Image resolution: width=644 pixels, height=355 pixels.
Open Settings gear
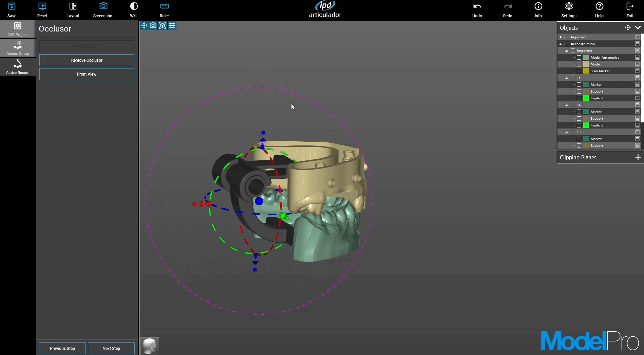pos(569,6)
